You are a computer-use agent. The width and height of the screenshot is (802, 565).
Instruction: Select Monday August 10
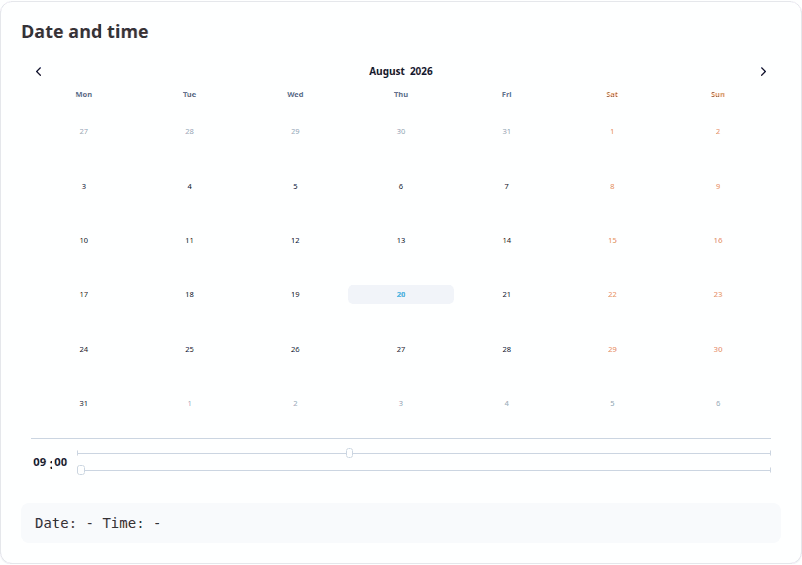coord(84,240)
